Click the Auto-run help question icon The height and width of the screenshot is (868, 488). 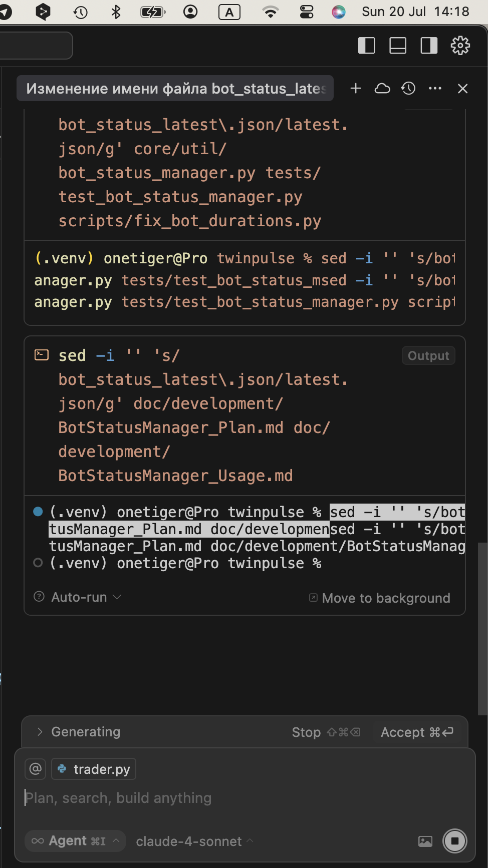[39, 597]
